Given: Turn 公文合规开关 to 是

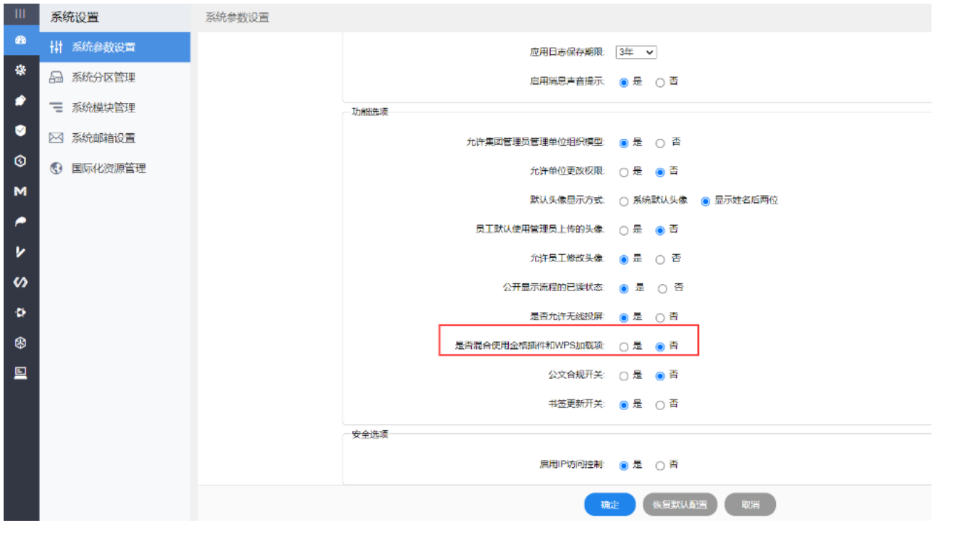Looking at the screenshot, I should click(x=624, y=376).
